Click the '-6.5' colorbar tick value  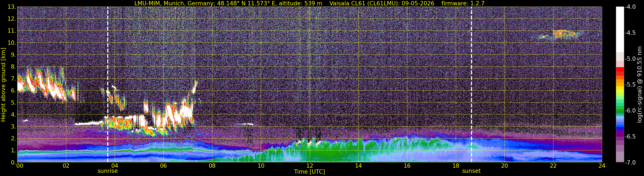tap(630, 137)
